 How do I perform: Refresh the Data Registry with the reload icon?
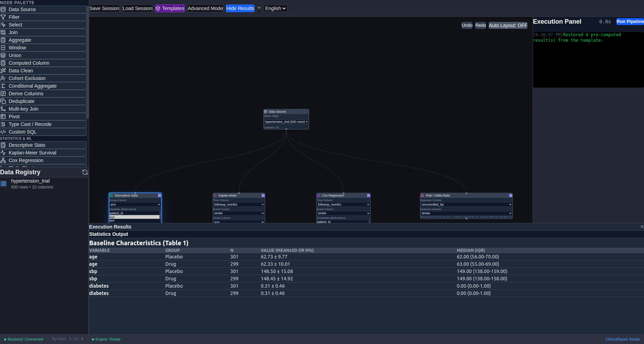click(x=85, y=172)
